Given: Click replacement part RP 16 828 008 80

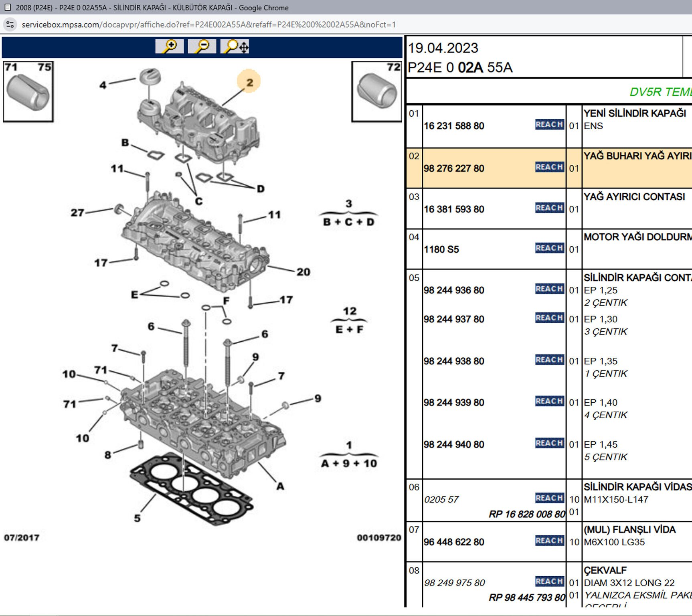Looking at the screenshot, I should [526, 514].
